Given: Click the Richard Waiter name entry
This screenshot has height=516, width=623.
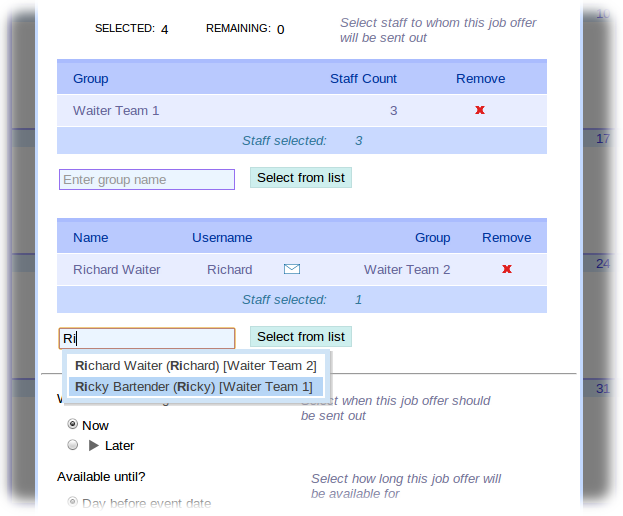Looking at the screenshot, I should [x=116, y=270].
